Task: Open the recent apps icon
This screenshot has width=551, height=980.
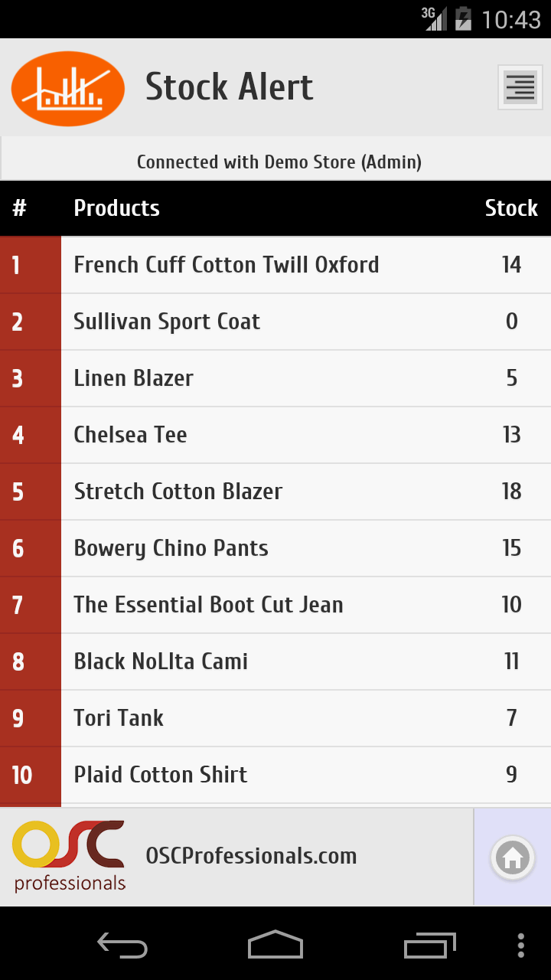Action: [x=430, y=946]
